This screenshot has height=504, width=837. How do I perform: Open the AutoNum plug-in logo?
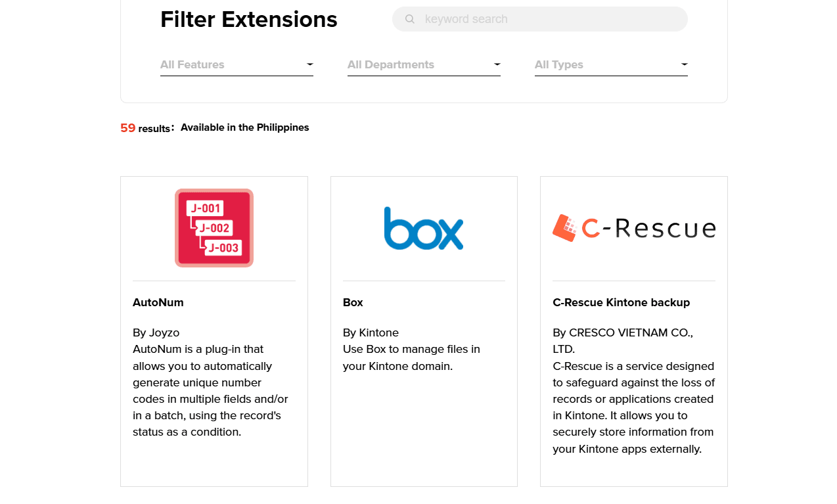tap(214, 228)
